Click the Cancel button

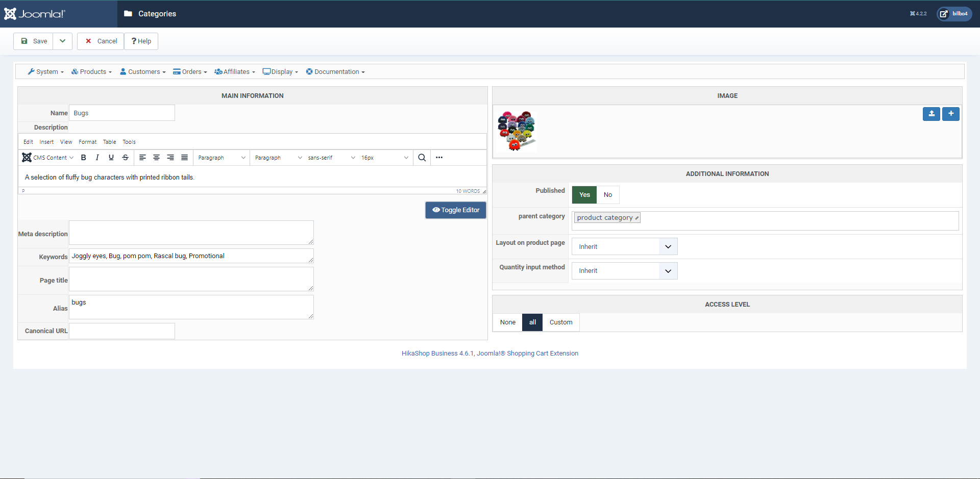coord(101,41)
